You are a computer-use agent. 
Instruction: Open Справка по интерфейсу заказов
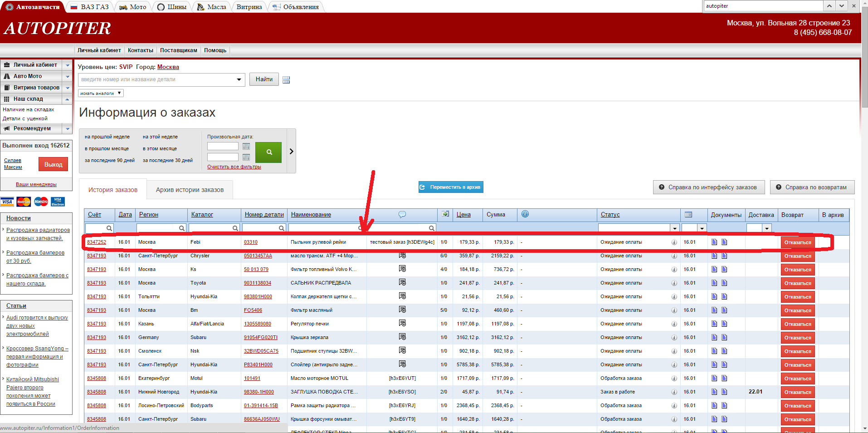[709, 187]
